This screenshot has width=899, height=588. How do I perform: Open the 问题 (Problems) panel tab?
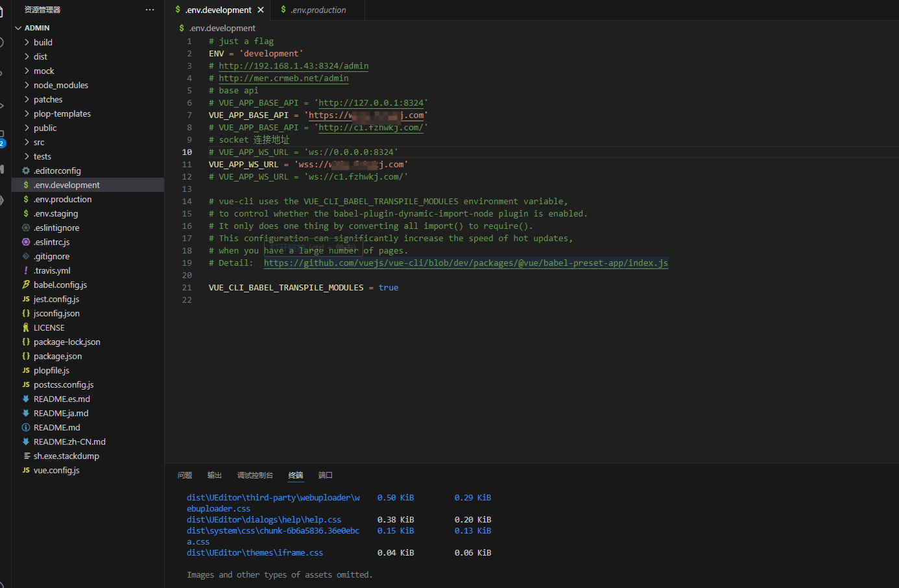185,475
